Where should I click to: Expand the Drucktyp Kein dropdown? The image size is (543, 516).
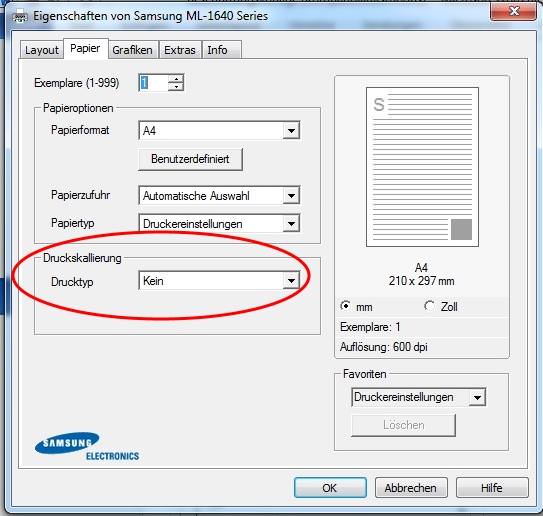coord(219,281)
